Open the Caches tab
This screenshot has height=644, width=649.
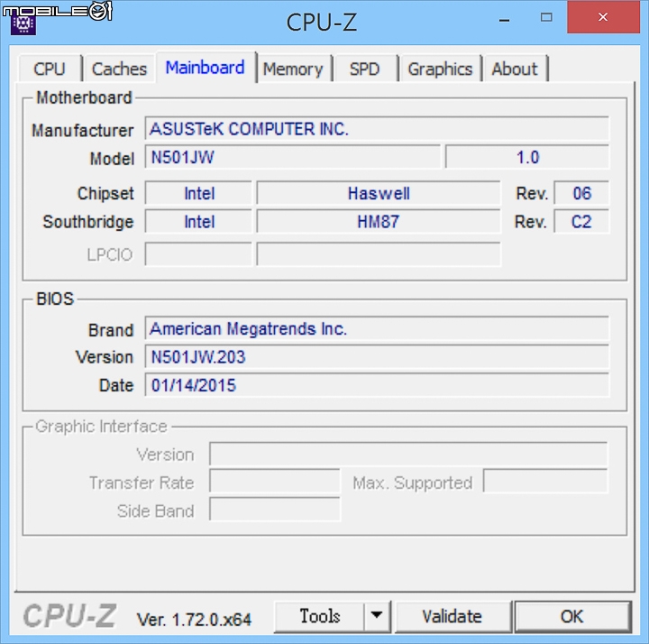click(119, 69)
